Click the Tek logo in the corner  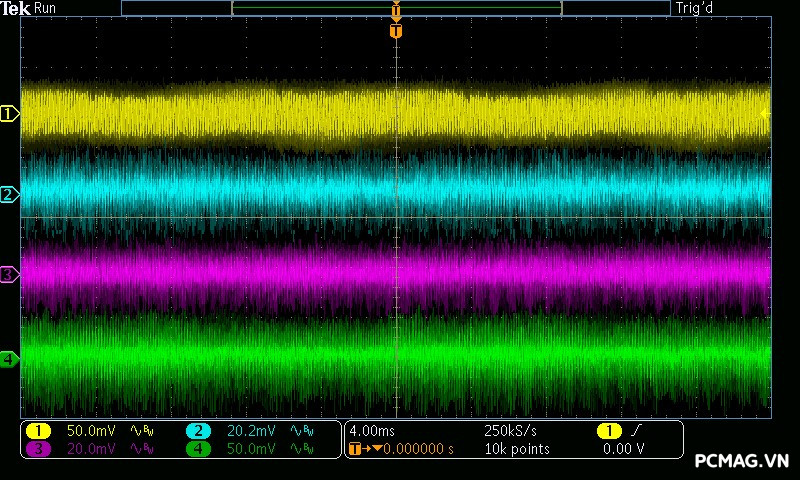coord(16,8)
